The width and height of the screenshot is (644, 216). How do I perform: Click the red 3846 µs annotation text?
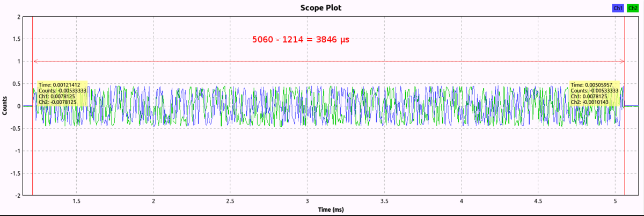point(301,39)
